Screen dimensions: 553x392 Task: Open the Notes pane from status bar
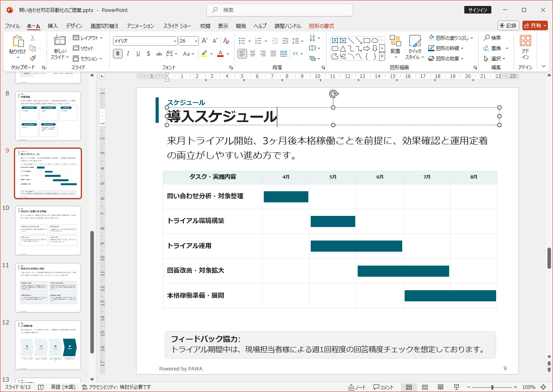click(x=356, y=386)
